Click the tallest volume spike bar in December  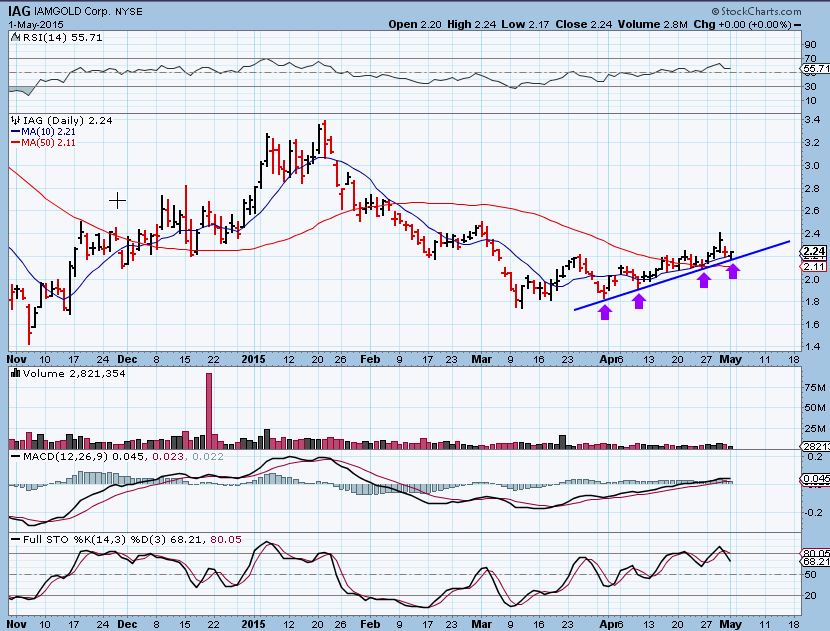click(x=209, y=411)
